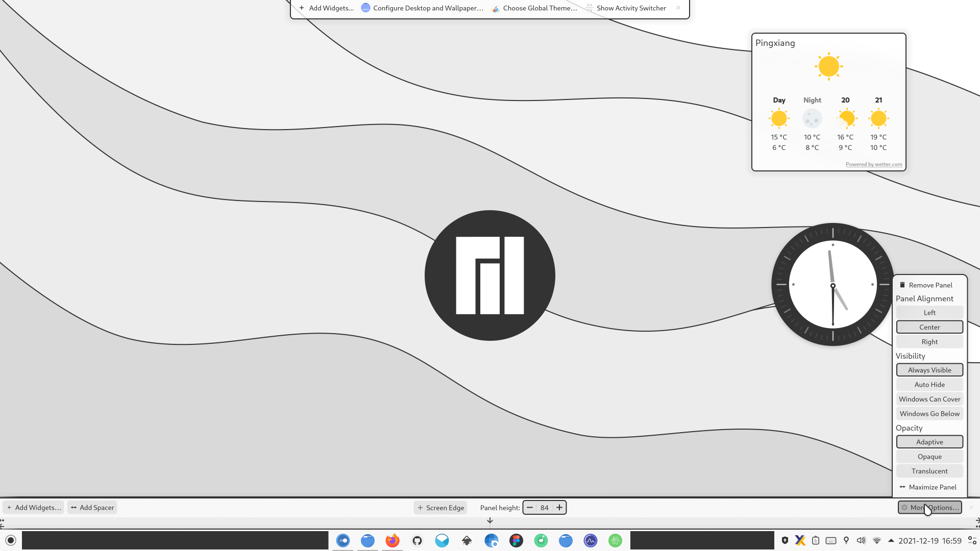Image resolution: width=980 pixels, height=551 pixels.
Task: Click Add Spacer button
Action: 92,508
